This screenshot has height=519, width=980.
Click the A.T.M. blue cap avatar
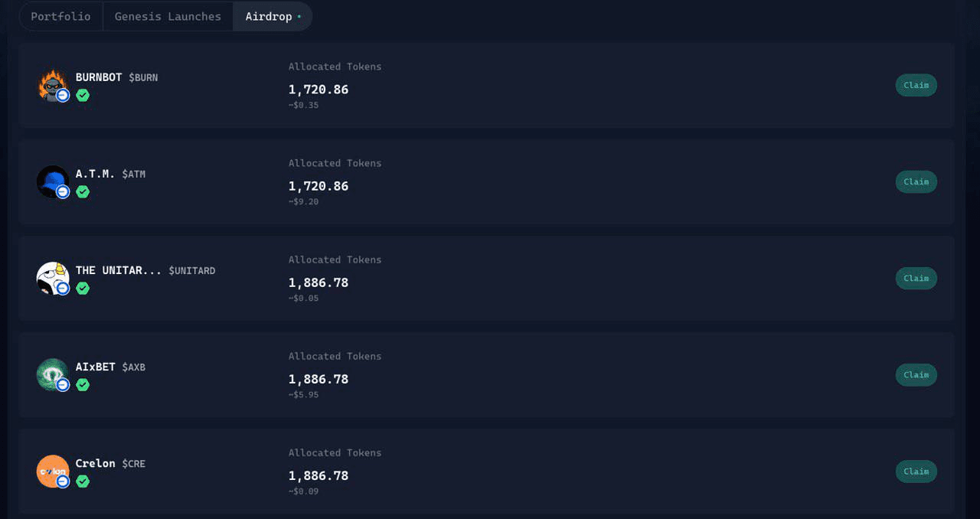pos(52,181)
